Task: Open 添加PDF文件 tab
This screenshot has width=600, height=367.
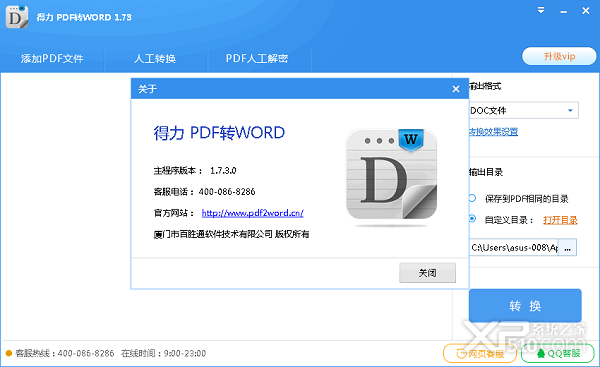Action: tap(52, 59)
